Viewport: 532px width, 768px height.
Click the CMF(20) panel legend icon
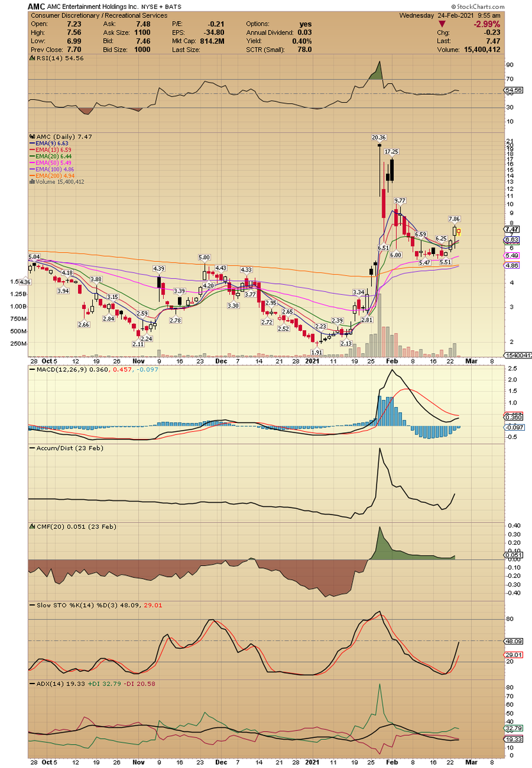(32, 527)
